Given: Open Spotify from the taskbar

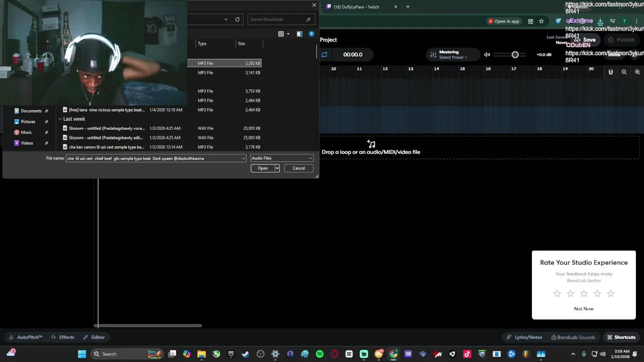Looking at the screenshot, I should coord(319,354).
